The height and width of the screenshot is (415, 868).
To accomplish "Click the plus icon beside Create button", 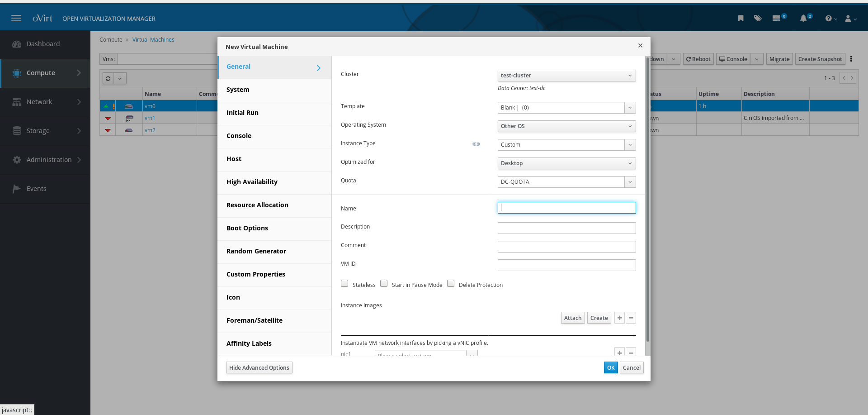I will [619, 318].
